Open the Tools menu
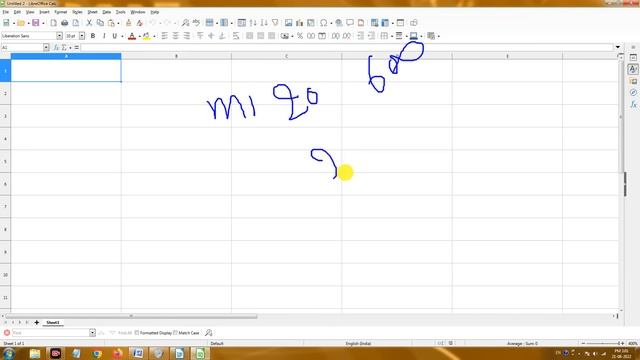The height and width of the screenshot is (360, 640). 120,12
